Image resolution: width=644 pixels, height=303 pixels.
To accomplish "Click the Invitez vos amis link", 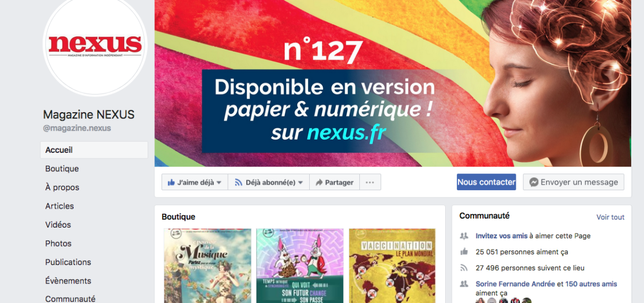I will [x=501, y=236].
